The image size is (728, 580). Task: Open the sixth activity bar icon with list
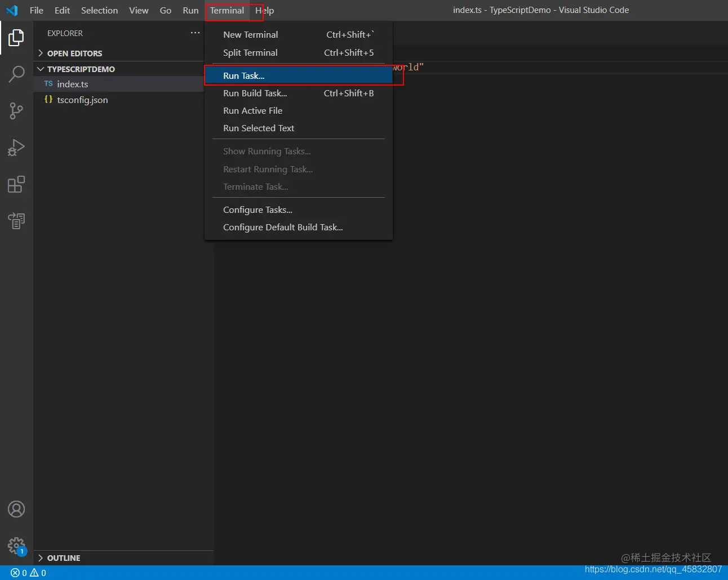[x=16, y=221]
